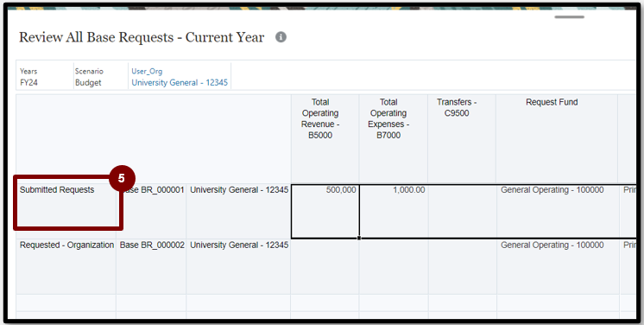The image size is (644, 325).
Task: Click the Requested - Organization row header
Action: [66, 266]
